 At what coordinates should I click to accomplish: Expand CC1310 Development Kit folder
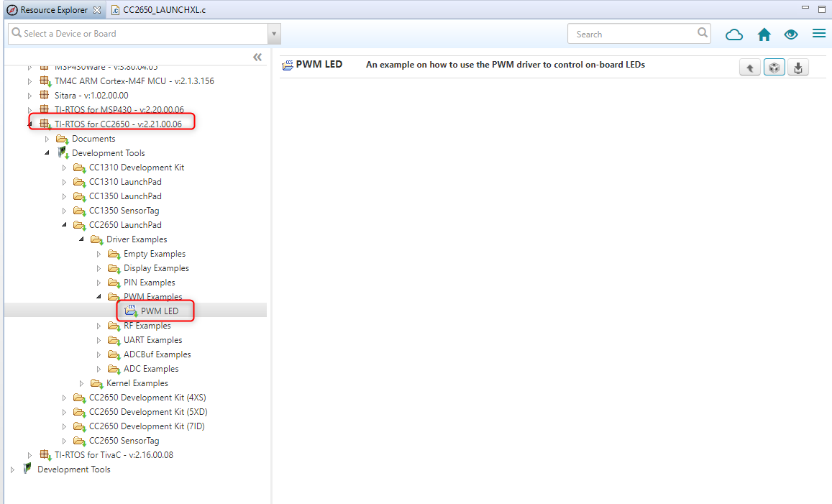[x=64, y=167]
